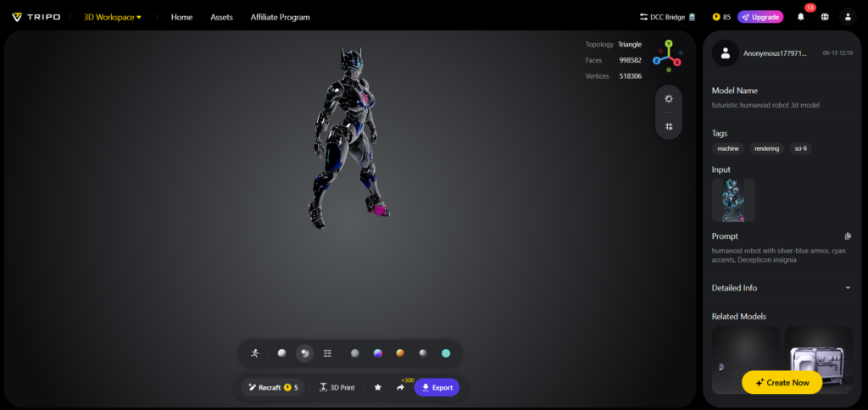868x410 pixels.
Task: Click the prompt description text
Action: click(x=779, y=255)
